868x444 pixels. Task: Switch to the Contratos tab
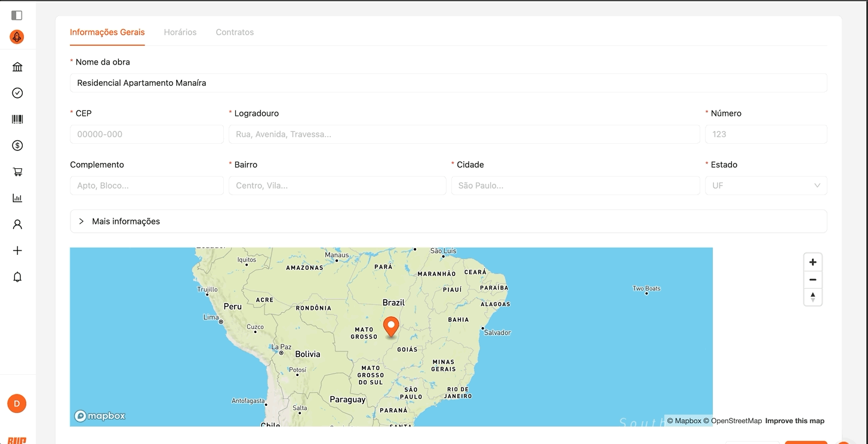click(x=235, y=32)
